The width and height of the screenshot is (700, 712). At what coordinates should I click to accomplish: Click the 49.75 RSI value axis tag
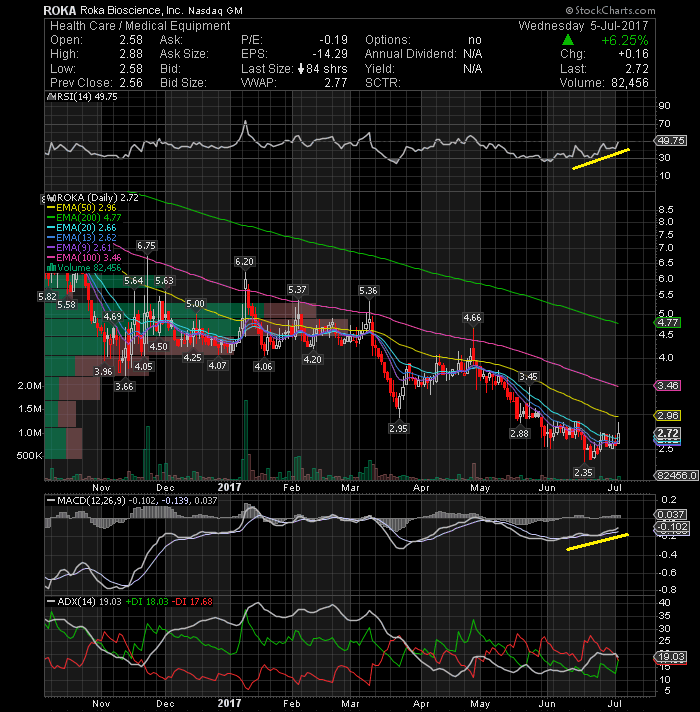(670, 141)
